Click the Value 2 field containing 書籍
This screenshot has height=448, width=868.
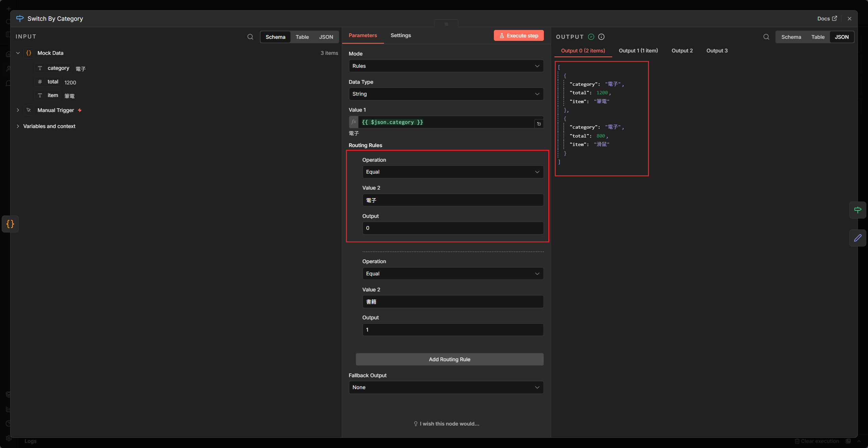[453, 302]
